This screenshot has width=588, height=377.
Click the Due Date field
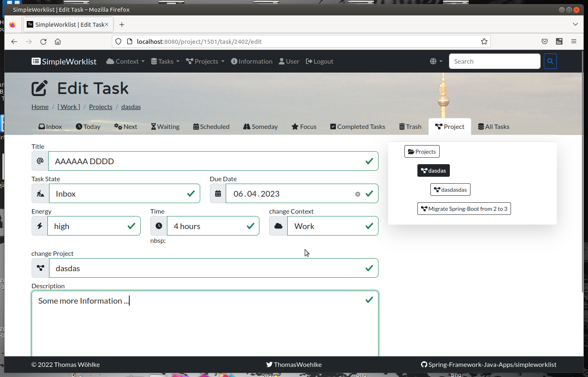coord(302,193)
